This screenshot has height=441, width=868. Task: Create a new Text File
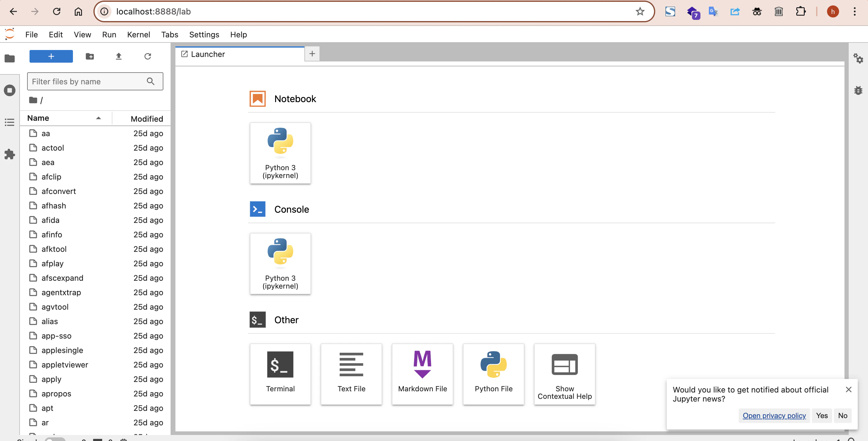[x=351, y=374]
